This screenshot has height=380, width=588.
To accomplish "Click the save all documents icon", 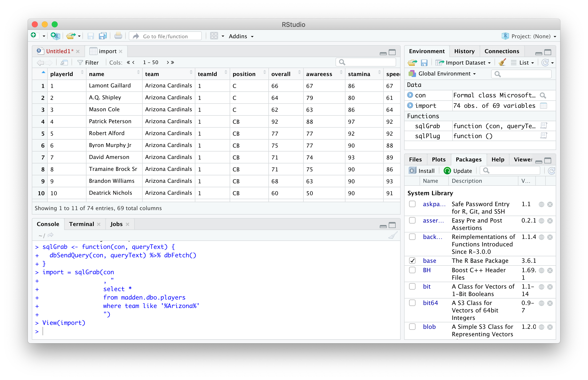I will tap(102, 36).
